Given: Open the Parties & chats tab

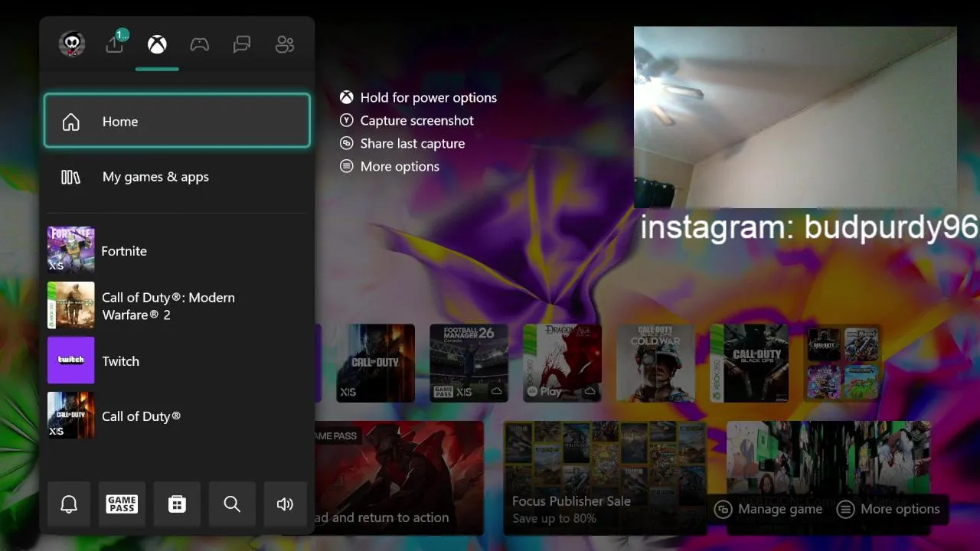Looking at the screenshot, I should tap(242, 44).
